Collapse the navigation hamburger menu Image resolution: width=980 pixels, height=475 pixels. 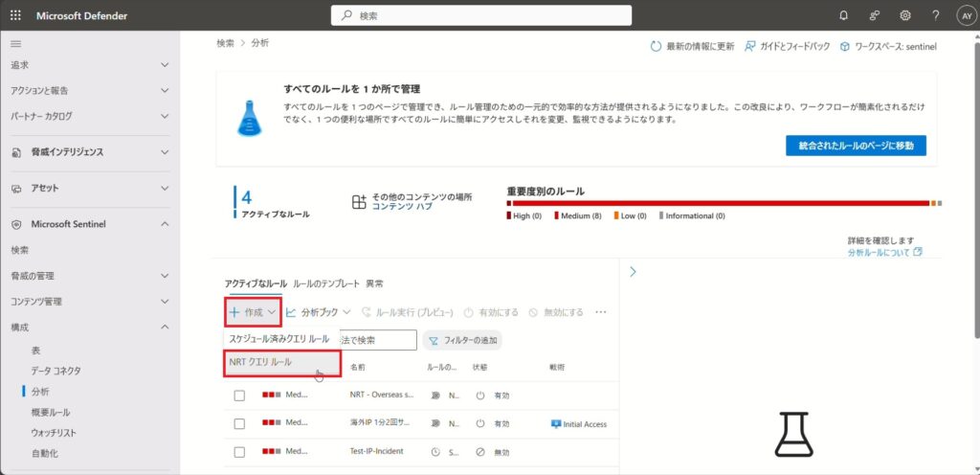15,44
